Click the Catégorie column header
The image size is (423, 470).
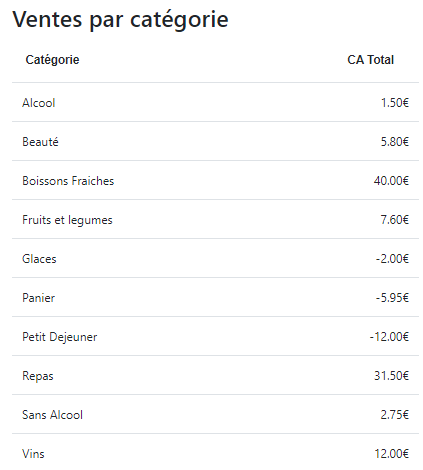[52, 60]
